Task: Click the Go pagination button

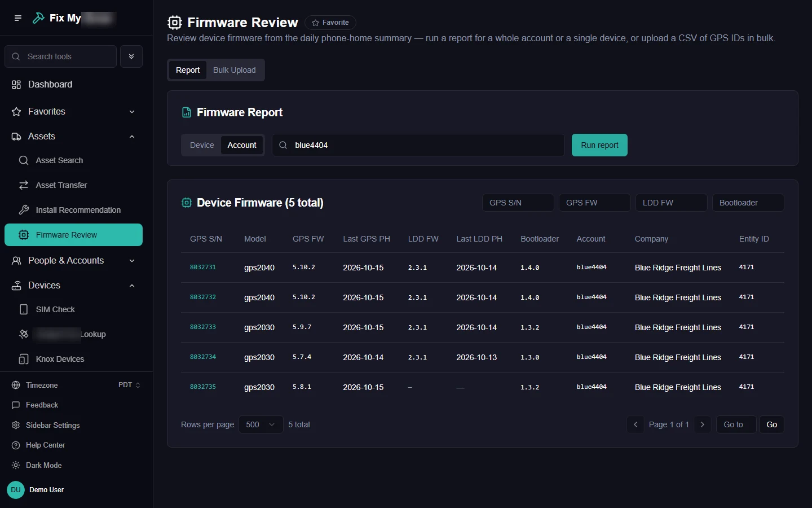Action: (x=771, y=424)
